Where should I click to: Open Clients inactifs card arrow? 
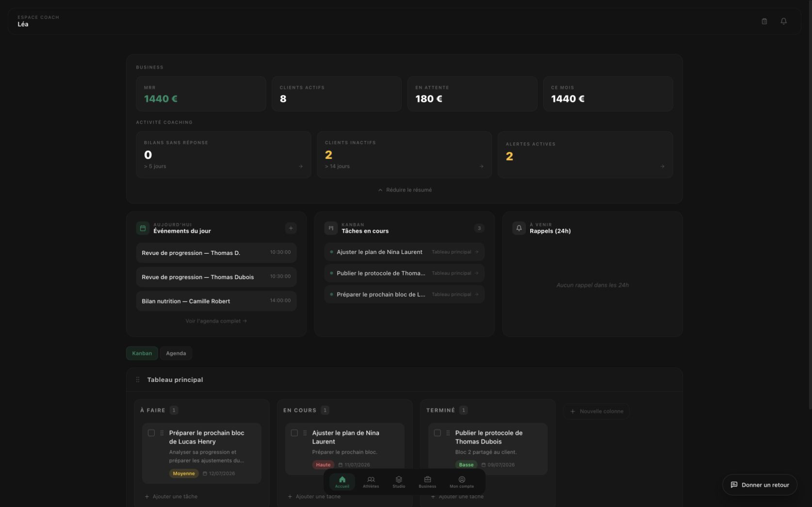pyautogui.click(x=481, y=166)
